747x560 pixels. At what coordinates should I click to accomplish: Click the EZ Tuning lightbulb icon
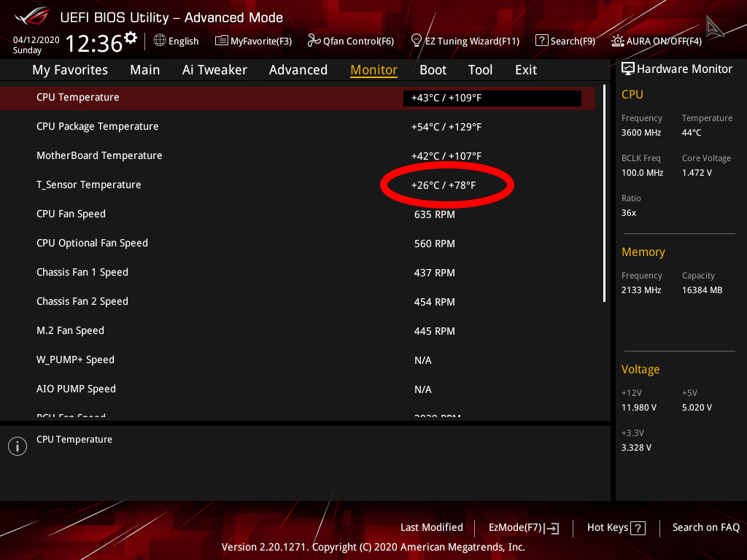(416, 41)
